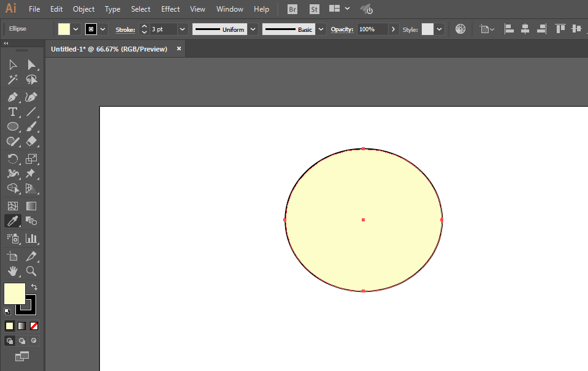Open graphic Style dropdown
Screen dimensions: 588x371
[x=439, y=29]
